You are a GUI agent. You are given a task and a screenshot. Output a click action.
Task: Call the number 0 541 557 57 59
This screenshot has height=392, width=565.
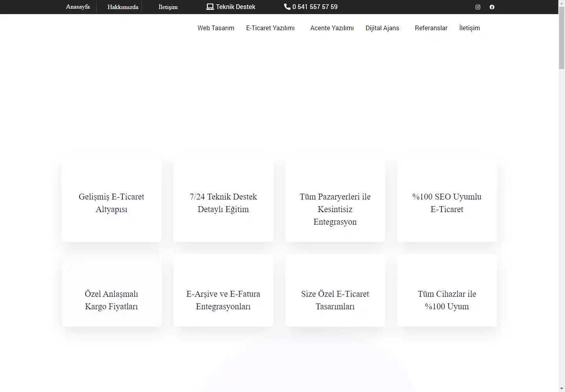click(x=315, y=7)
